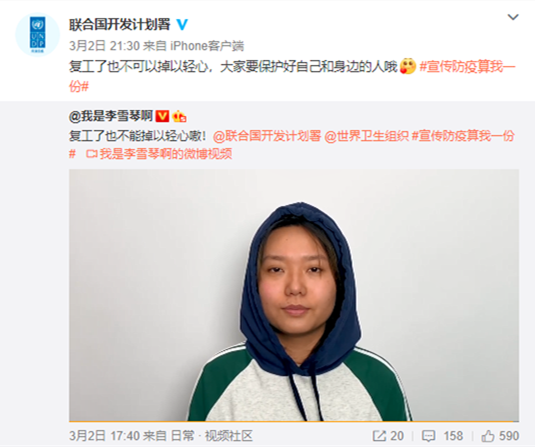The image size is (535, 447).
Task: Expand the post options chevron
Action: coord(513,17)
